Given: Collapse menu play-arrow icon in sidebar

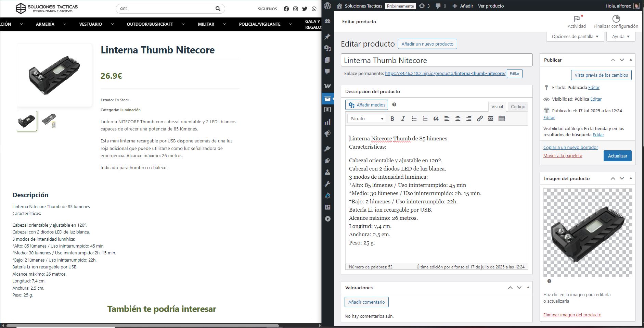Looking at the screenshot, I should click(327, 219).
